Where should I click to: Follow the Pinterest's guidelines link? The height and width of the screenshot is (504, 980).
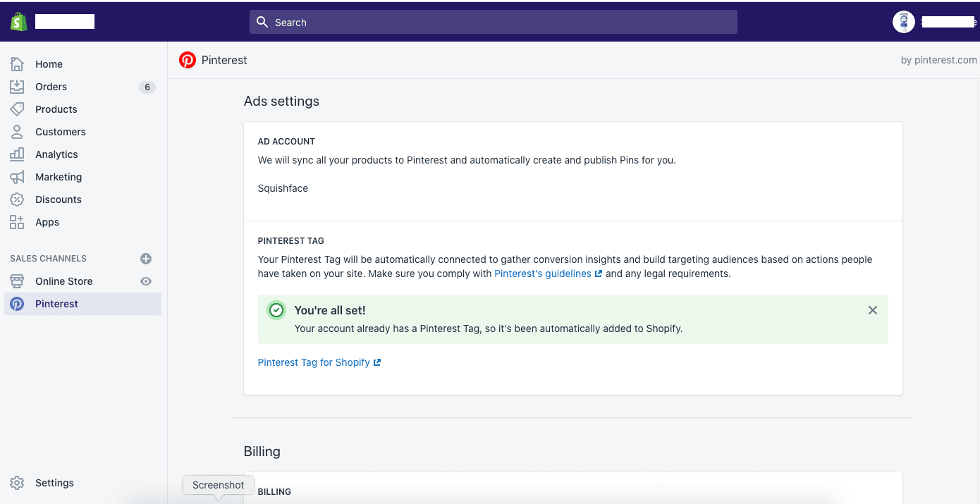[x=543, y=273]
